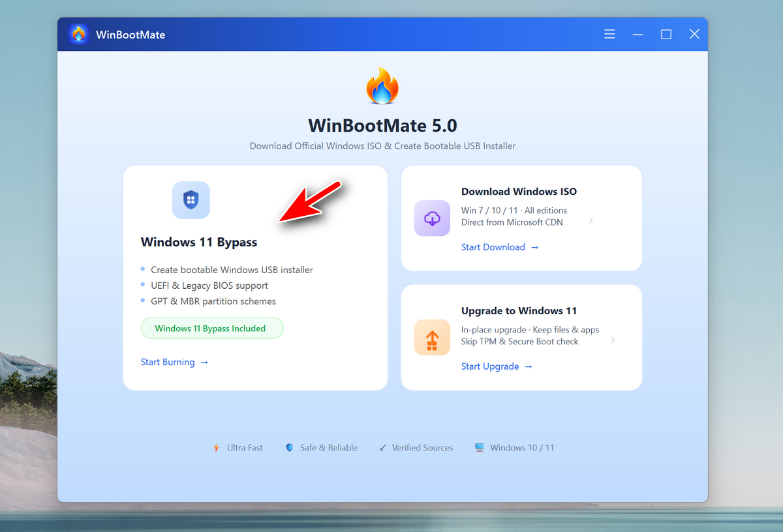783x532 pixels.
Task: Open Start Burning link
Action: 168,362
